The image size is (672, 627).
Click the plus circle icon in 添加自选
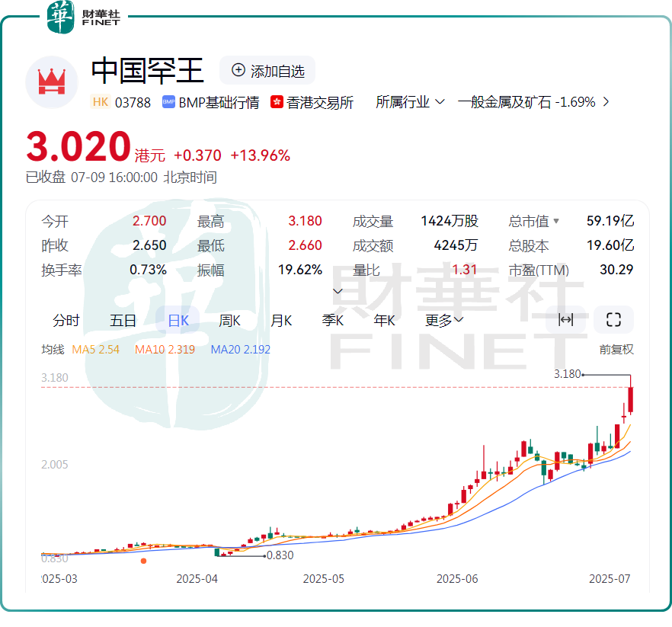[x=238, y=70]
